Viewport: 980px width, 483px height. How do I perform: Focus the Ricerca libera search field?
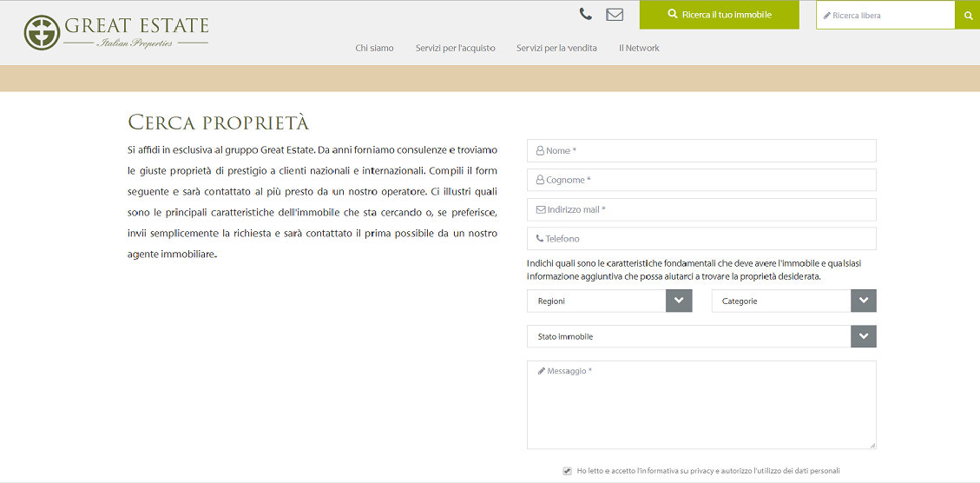point(885,15)
